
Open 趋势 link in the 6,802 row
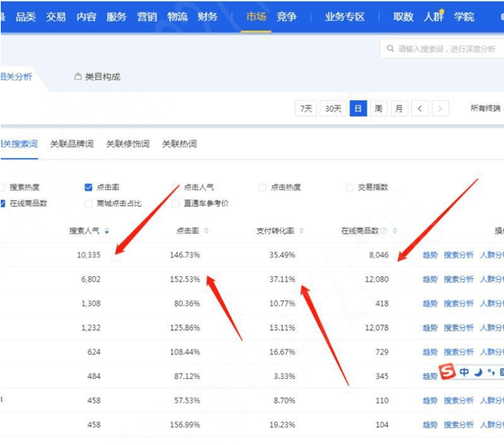[430, 279]
